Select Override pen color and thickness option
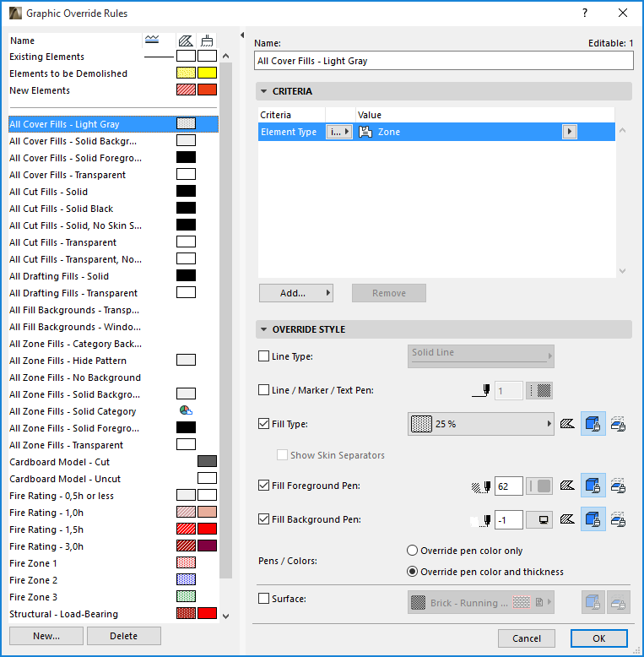 pos(413,572)
